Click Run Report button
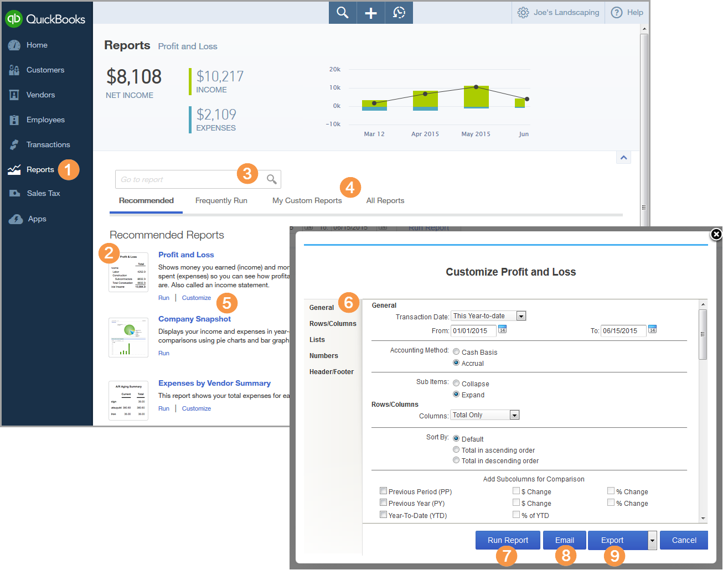Screen dimensions: 728x575 click(508, 541)
